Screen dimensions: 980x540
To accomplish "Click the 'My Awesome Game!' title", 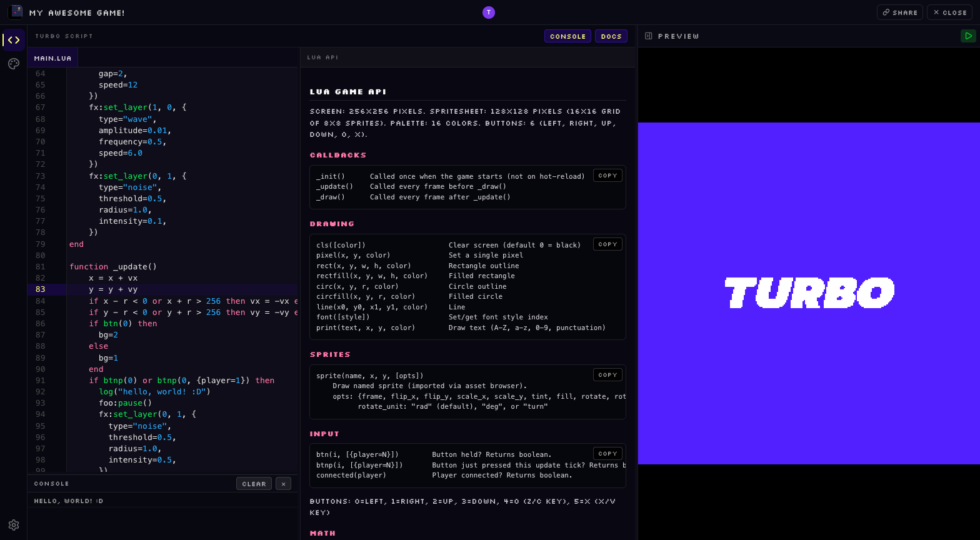I will (x=77, y=12).
